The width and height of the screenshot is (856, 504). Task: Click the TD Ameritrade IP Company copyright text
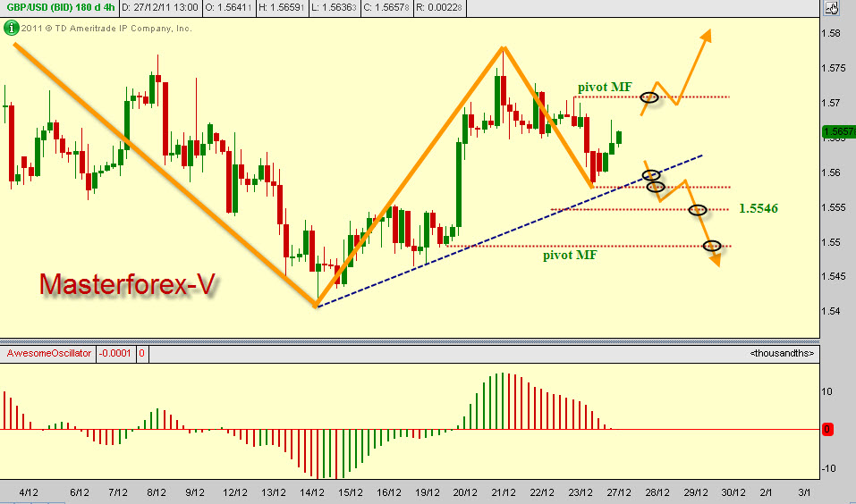point(106,29)
